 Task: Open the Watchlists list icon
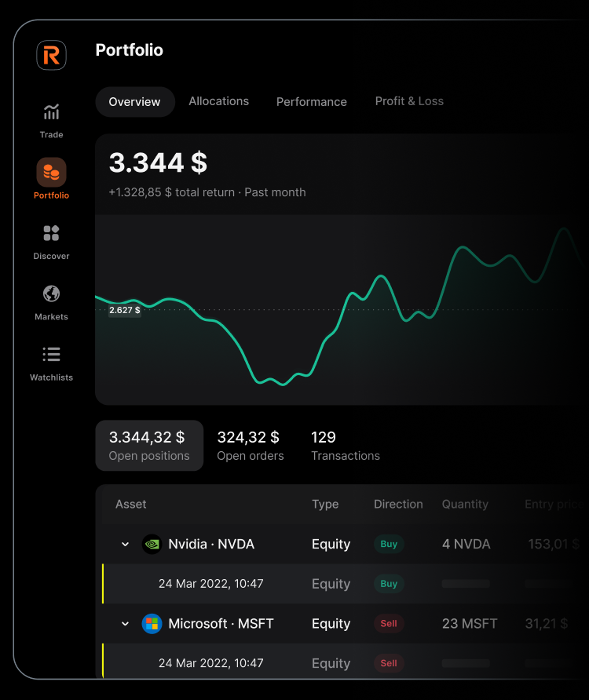tap(51, 355)
